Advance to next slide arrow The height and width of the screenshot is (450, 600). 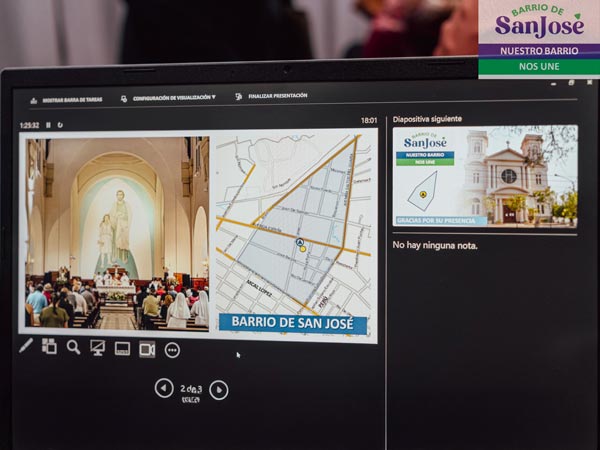pos(219,390)
